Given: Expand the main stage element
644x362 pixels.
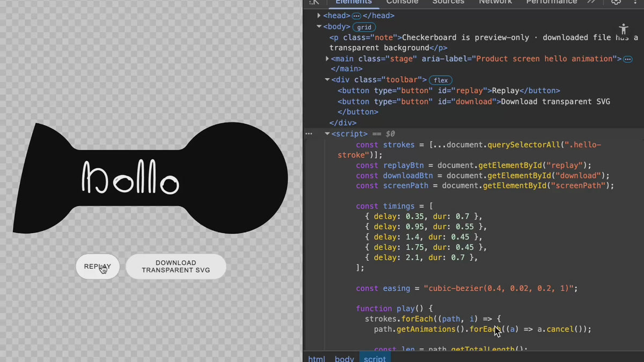Looking at the screenshot, I should click(x=327, y=58).
